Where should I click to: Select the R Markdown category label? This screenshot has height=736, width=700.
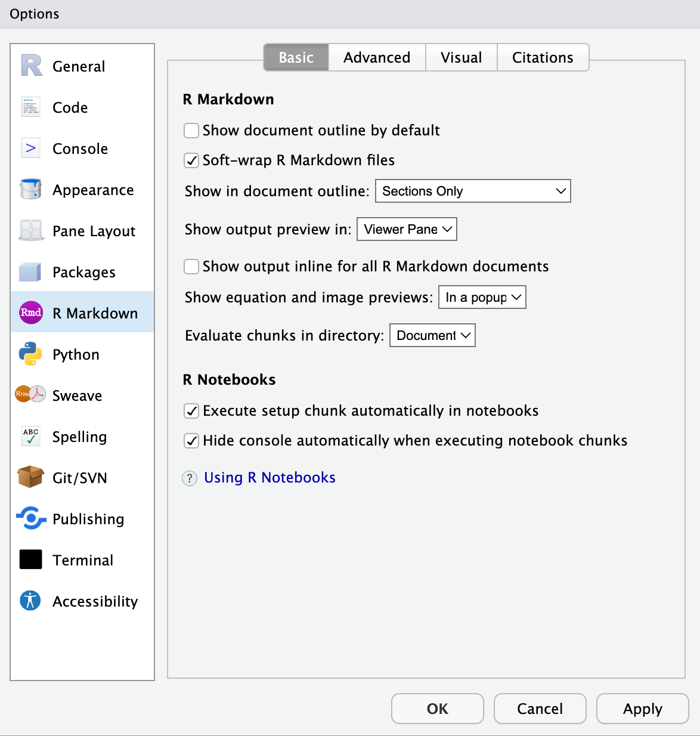pyautogui.click(x=95, y=313)
